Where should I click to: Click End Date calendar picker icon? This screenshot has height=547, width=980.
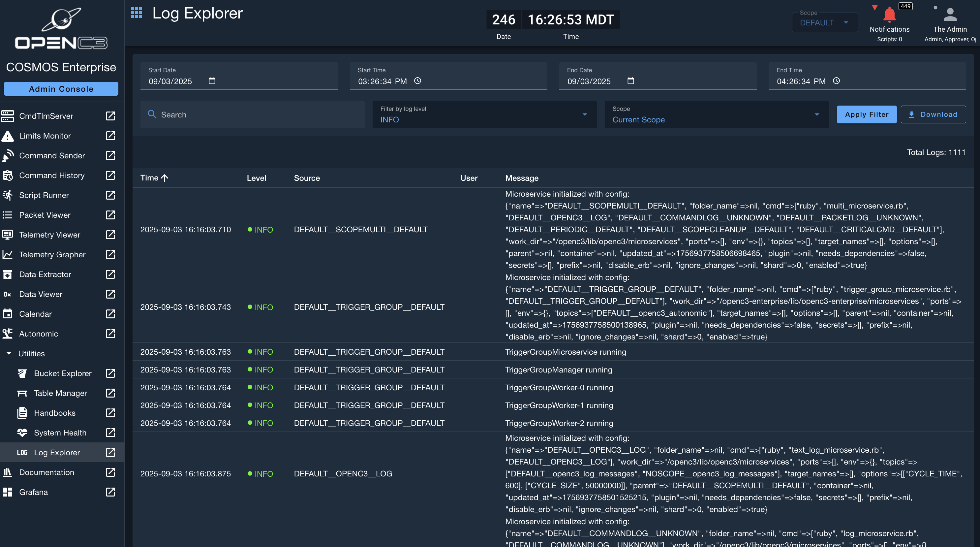pyautogui.click(x=631, y=81)
